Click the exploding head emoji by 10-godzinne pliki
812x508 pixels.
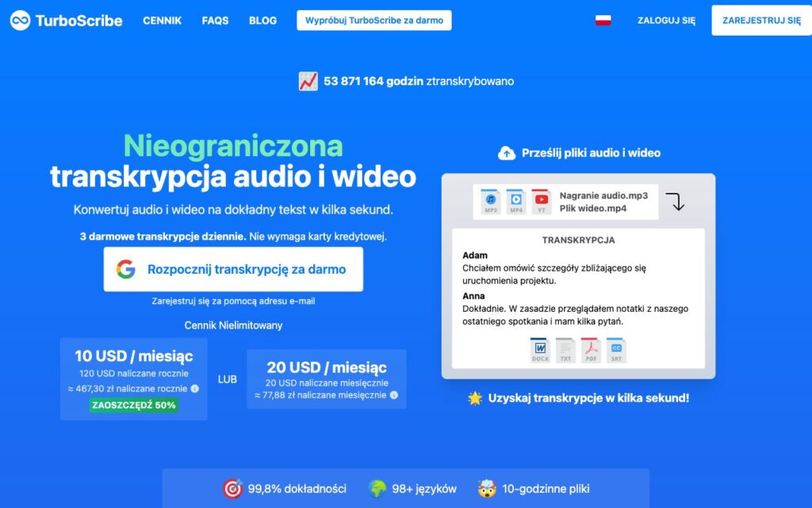(x=488, y=488)
